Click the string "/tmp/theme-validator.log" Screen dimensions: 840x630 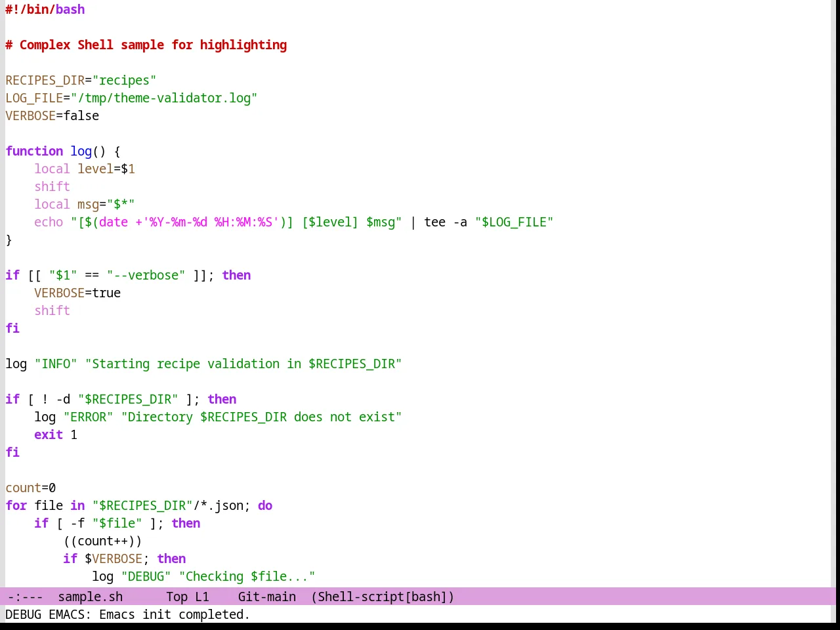pos(164,98)
